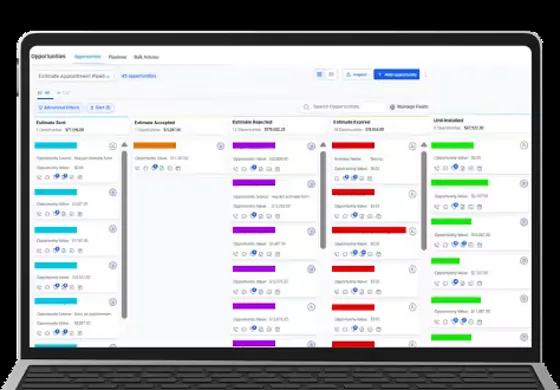Select the Bulk Actions tab
Screen dimensions: 560x390
[146, 57]
